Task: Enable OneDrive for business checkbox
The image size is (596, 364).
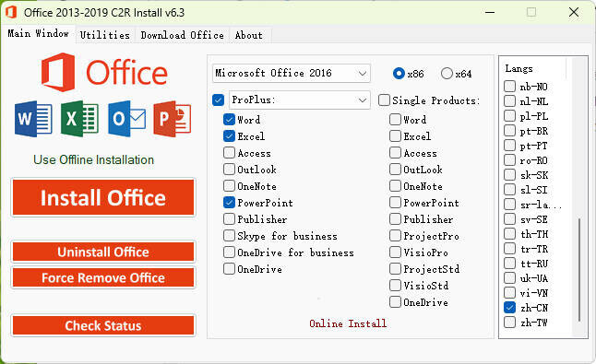Action: coord(229,252)
